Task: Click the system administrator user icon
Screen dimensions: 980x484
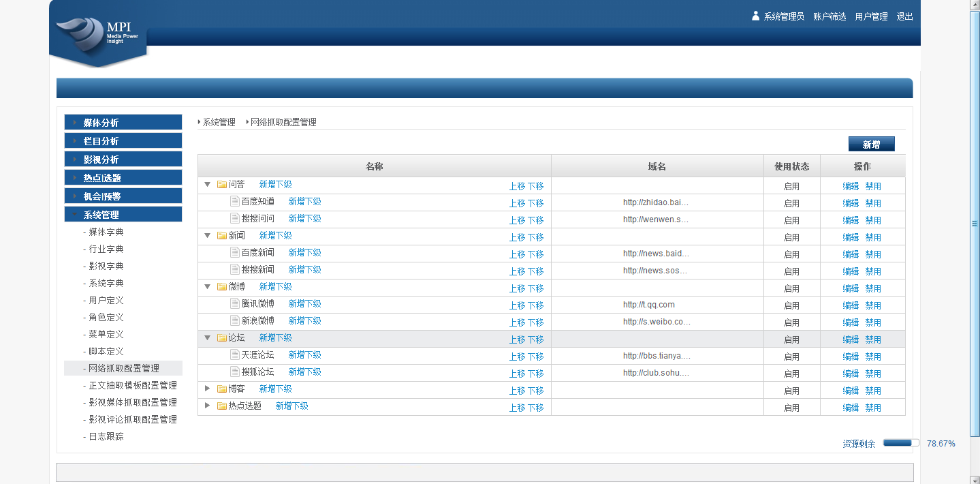Action: tap(755, 16)
